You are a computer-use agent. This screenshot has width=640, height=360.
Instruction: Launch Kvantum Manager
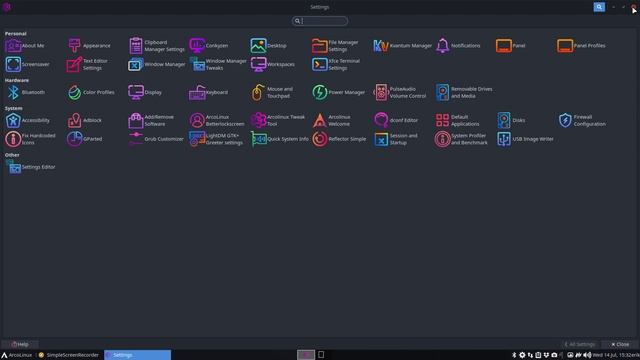(x=402, y=46)
